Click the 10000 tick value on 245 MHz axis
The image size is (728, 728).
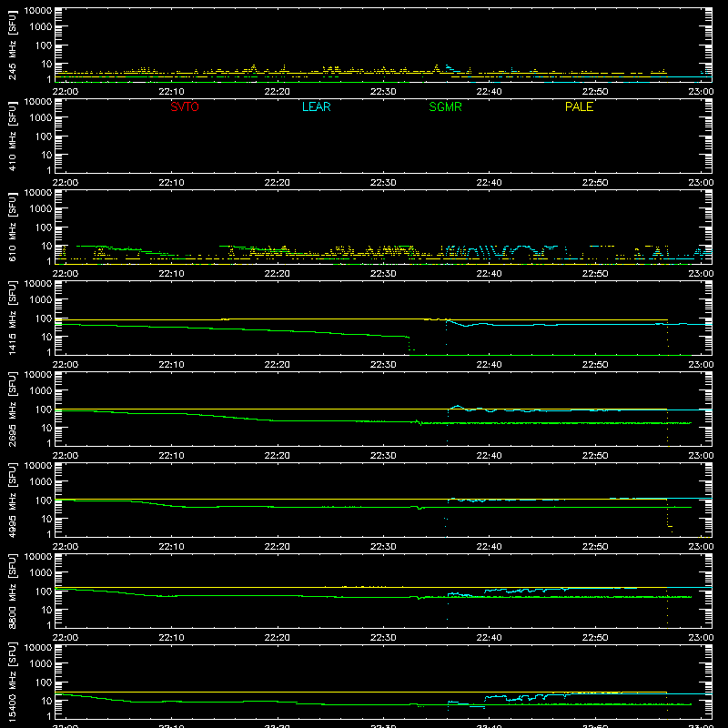[38, 11]
